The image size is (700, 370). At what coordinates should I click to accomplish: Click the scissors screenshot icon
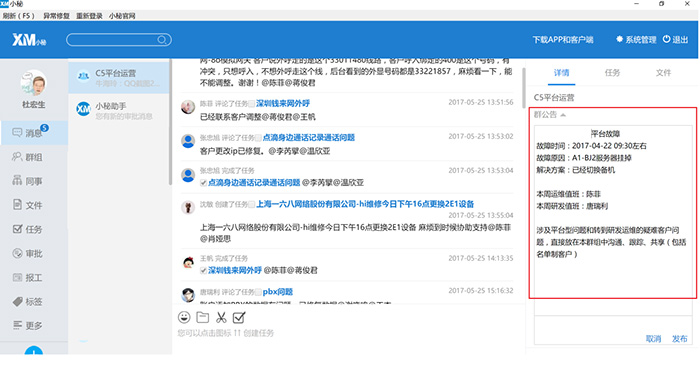point(221,317)
